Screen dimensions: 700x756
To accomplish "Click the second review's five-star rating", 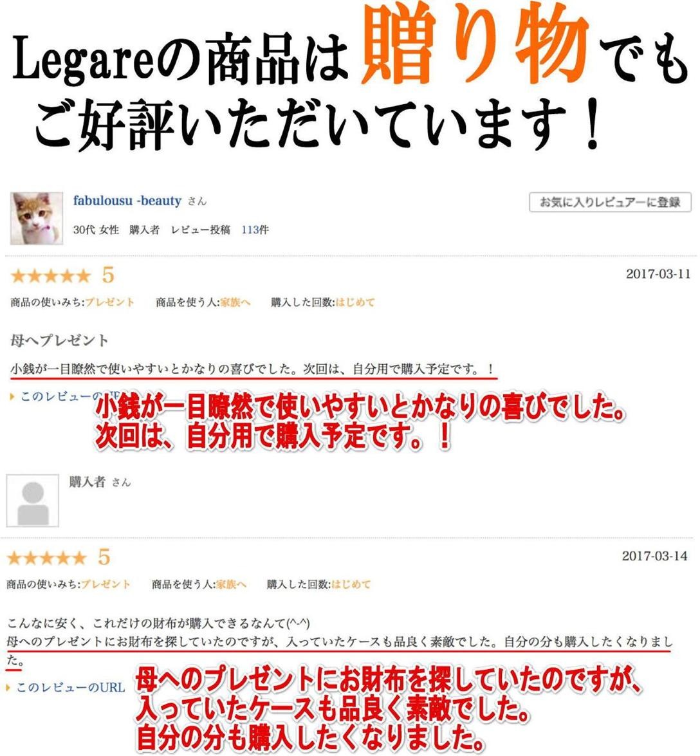I will coord(47,558).
